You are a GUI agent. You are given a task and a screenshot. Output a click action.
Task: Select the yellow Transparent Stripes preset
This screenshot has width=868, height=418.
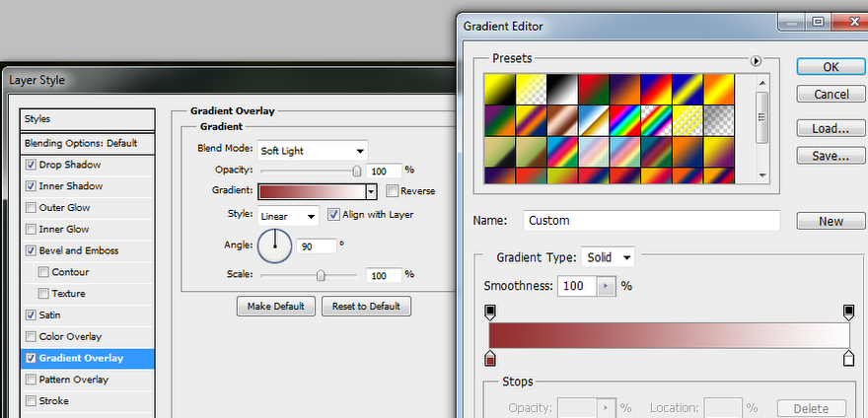687,120
